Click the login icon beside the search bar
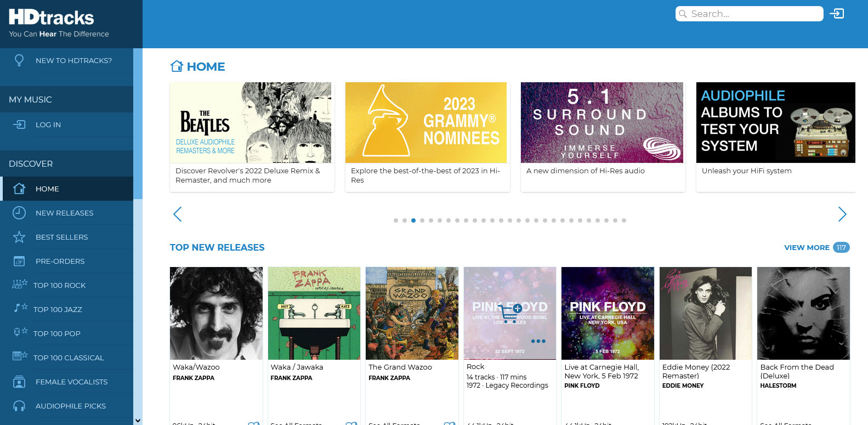Screen dimensions: 868x425 (x=837, y=14)
